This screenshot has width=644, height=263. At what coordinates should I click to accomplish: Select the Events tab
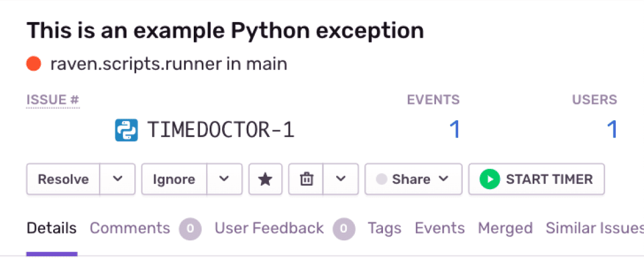coord(440,228)
